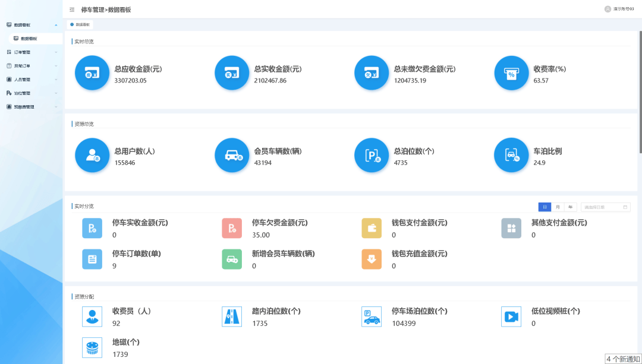Open the 数据看板 tab below the header
This screenshot has width=642, height=364.
80,25
